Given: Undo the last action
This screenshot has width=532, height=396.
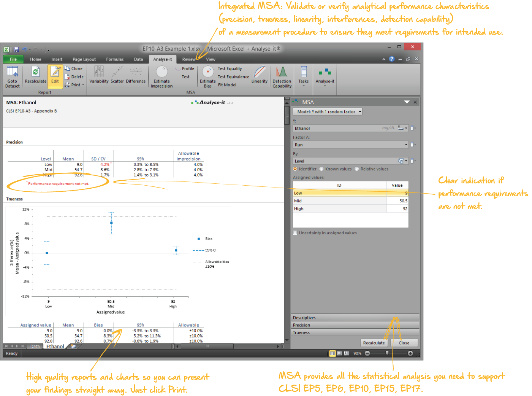Looking at the screenshot, I should 24,49.
